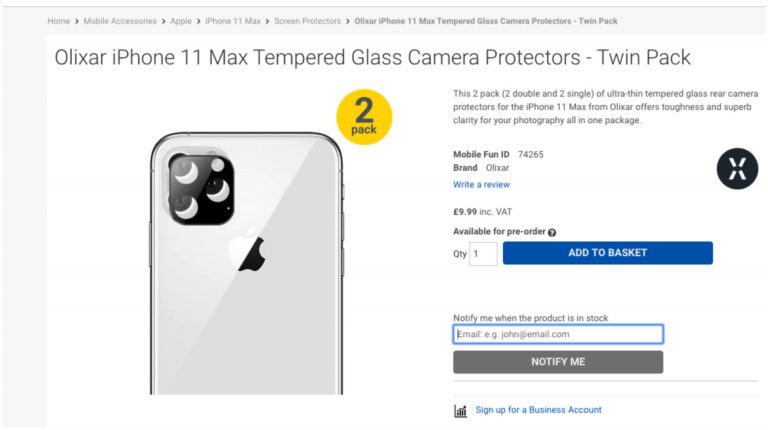Click the product title heading
The height and width of the screenshot is (430, 768).
pyautogui.click(x=372, y=58)
